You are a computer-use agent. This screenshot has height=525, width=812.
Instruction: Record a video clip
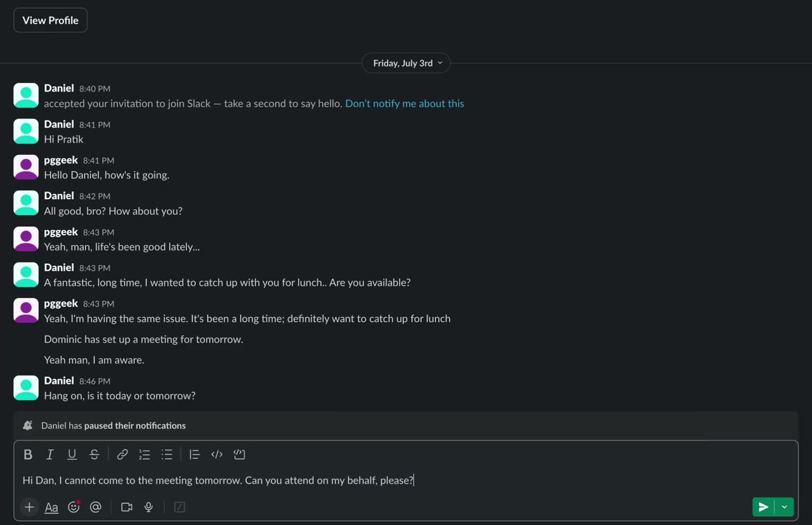click(x=127, y=507)
